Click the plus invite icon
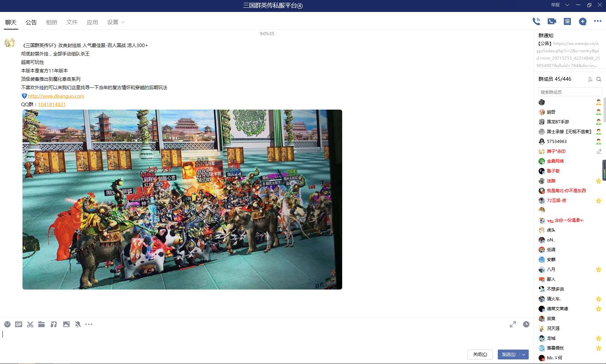Image resolution: width=606 pixels, height=364 pixels. 583,21
